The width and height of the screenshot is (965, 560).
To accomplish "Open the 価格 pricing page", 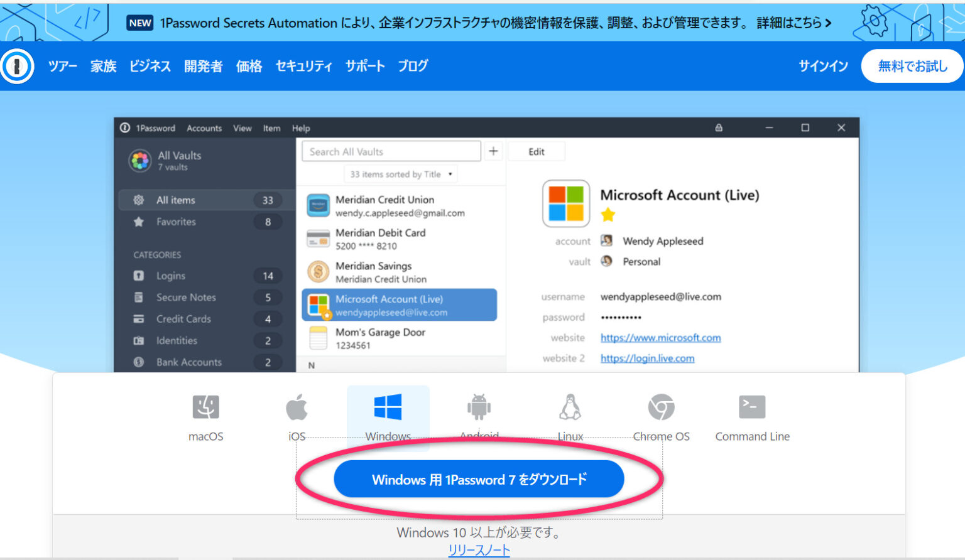I will [x=249, y=66].
